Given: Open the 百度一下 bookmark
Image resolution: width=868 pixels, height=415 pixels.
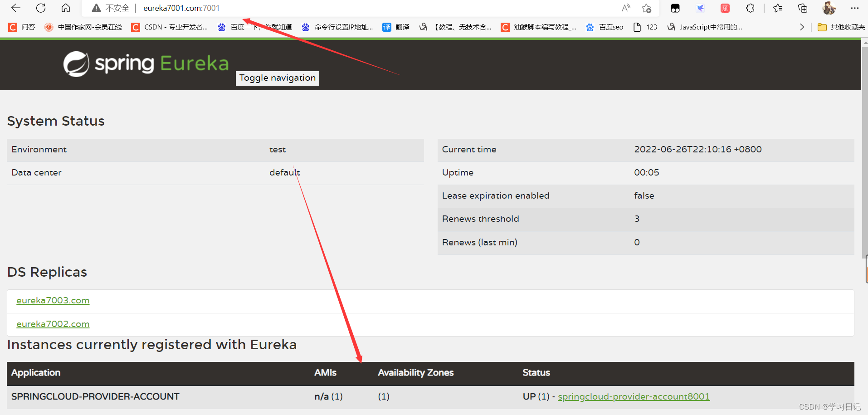Looking at the screenshot, I should (254, 27).
